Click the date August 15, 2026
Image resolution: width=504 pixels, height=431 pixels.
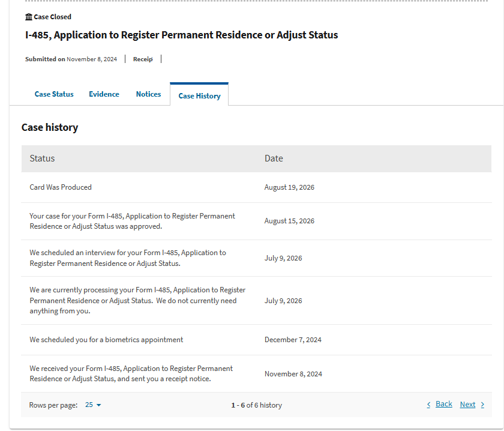tap(289, 221)
